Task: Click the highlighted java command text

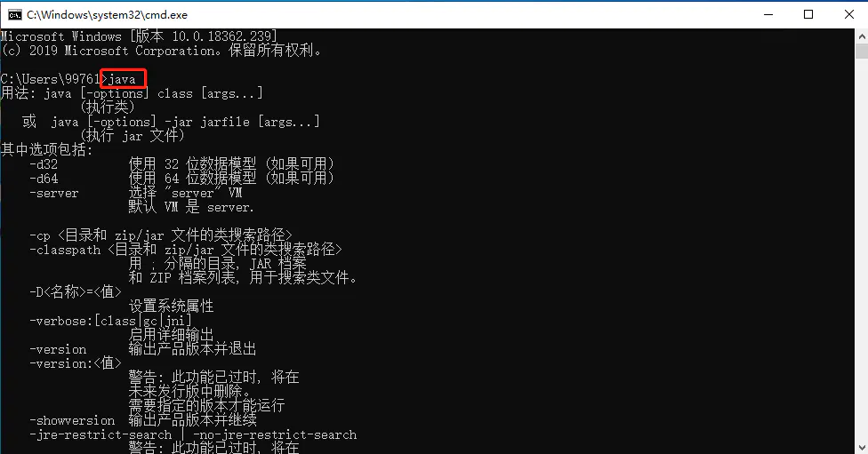Action: click(x=122, y=79)
